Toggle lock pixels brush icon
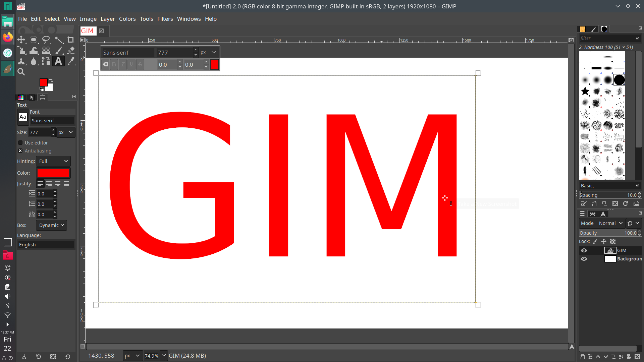The image size is (644, 362). coord(595,241)
